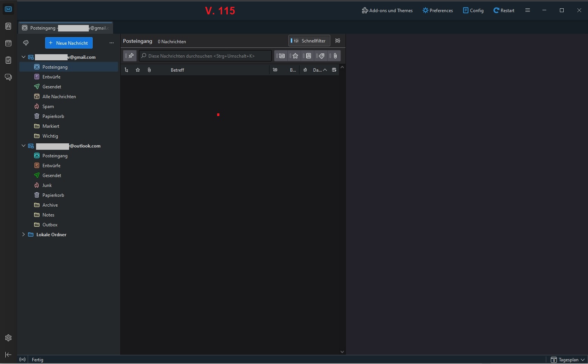
Task: Open Gesendet under the Outlook account
Action: 69,175
